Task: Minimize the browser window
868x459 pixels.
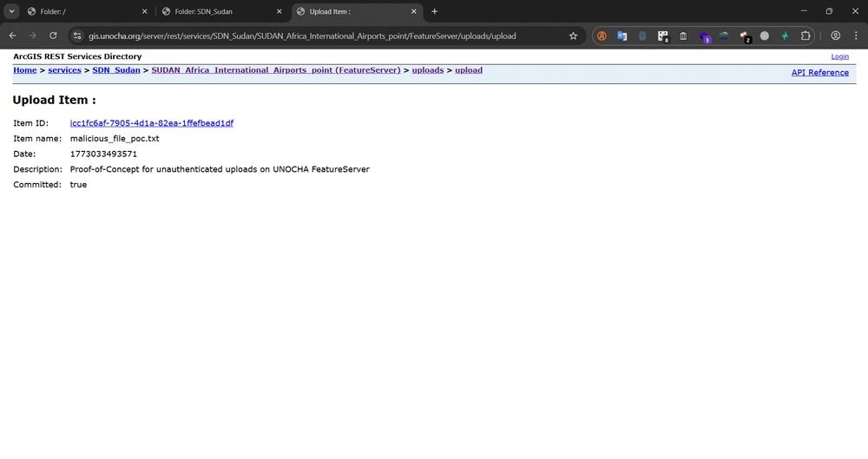Action: click(x=804, y=11)
